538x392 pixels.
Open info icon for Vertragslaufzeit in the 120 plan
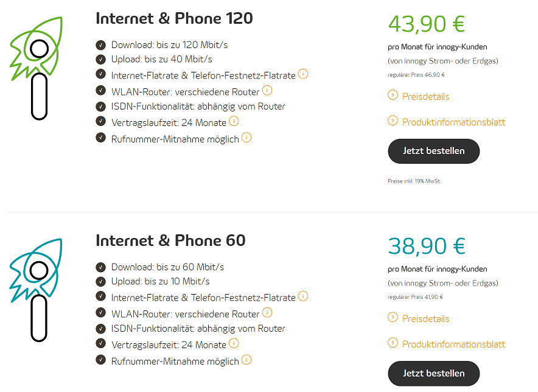[234, 121]
